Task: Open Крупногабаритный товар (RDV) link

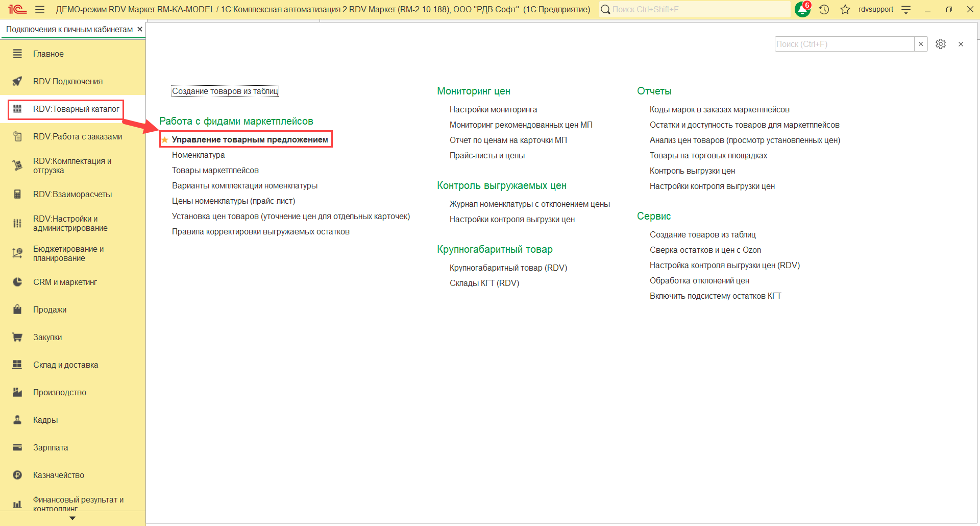Action: 508,268
